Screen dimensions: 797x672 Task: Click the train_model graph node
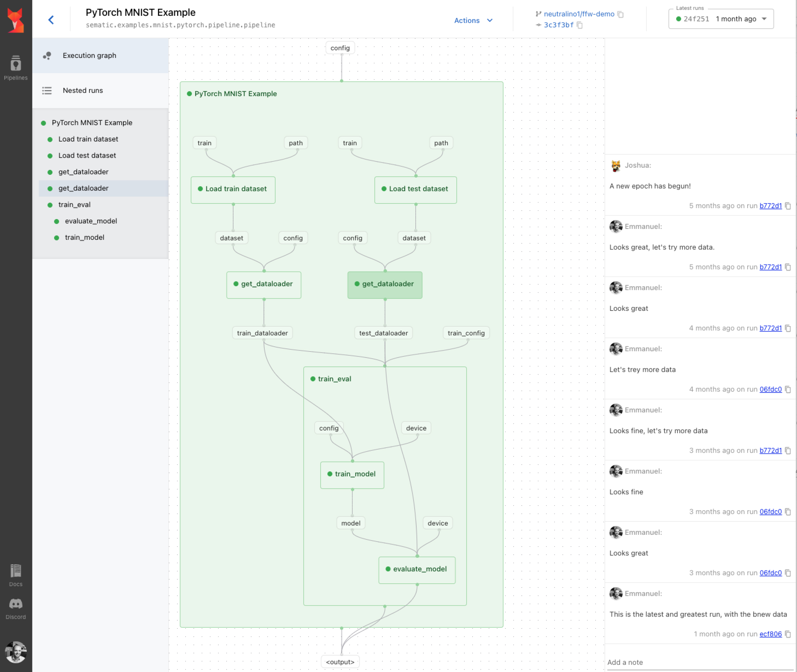click(x=352, y=475)
